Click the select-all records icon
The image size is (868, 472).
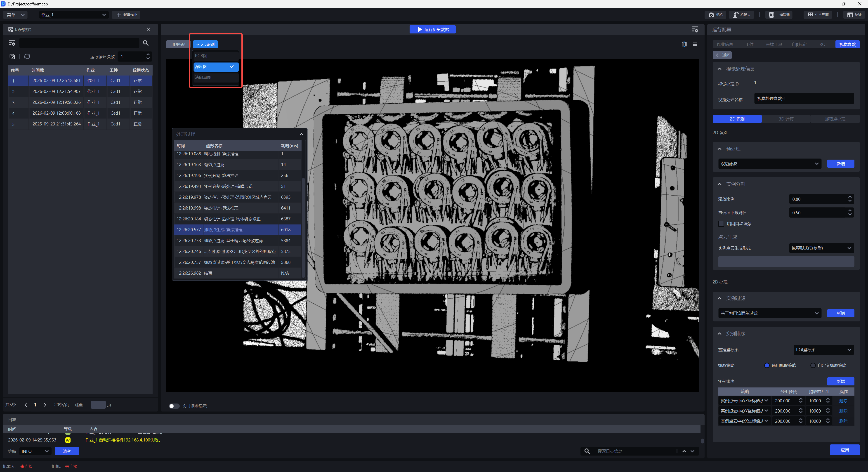point(12,56)
